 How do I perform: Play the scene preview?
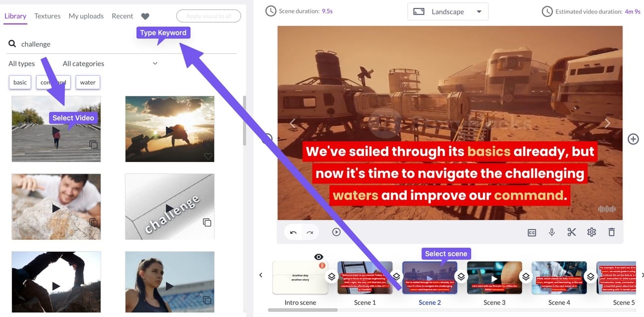tap(336, 232)
